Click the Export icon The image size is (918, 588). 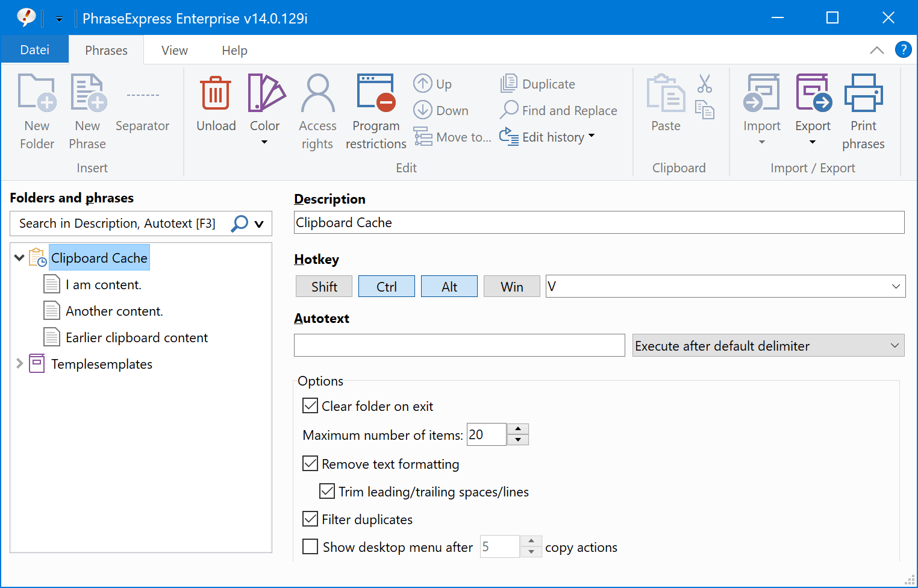tap(813, 93)
